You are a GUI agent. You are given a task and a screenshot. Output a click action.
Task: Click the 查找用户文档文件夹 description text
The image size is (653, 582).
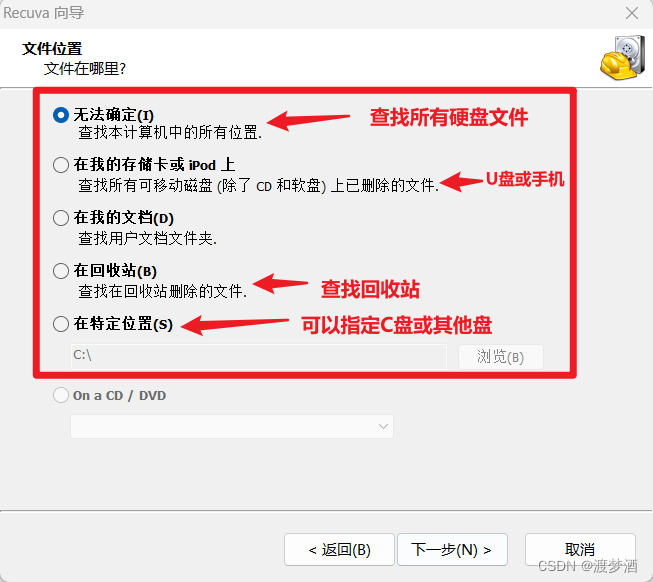point(147,238)
